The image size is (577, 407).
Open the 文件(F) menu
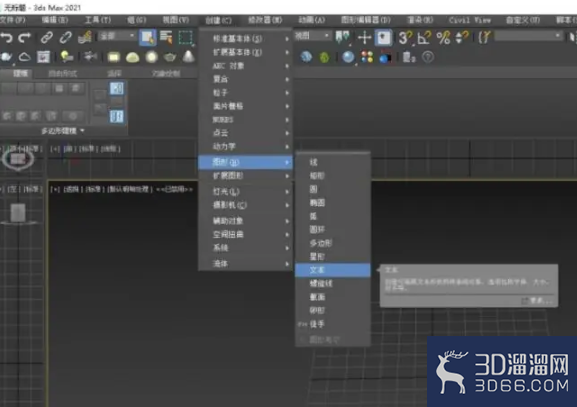[x=13, y=20]
